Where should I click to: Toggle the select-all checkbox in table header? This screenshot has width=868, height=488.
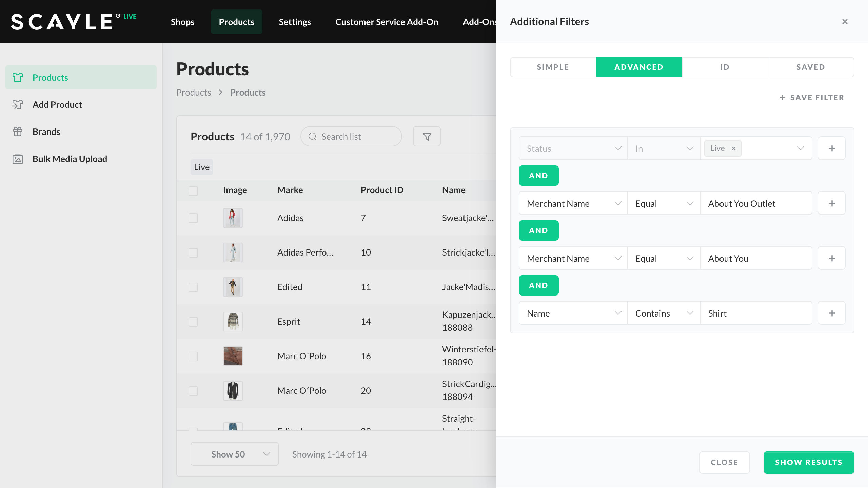click(x=193, y=191)
